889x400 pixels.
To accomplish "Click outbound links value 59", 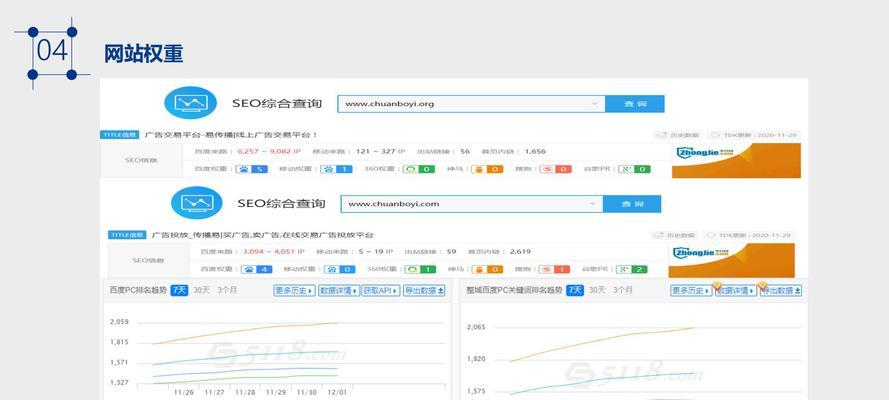I will pos(451,252).
